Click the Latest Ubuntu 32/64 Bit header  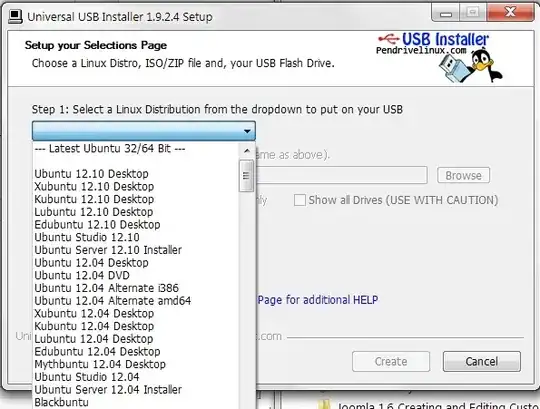110,149
